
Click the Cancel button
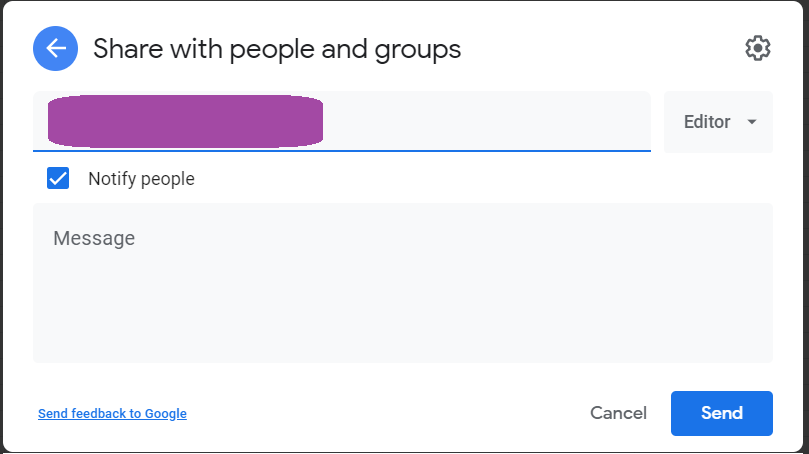pos(618,413)
